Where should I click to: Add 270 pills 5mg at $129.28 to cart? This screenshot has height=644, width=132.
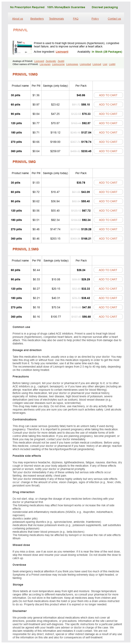point(108,229)
